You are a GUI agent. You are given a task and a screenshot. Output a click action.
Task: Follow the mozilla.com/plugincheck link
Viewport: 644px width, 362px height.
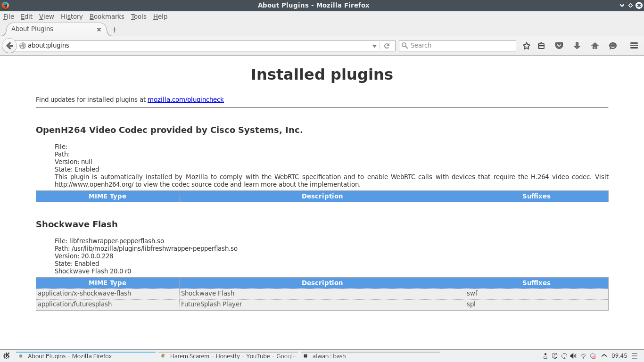186,99
